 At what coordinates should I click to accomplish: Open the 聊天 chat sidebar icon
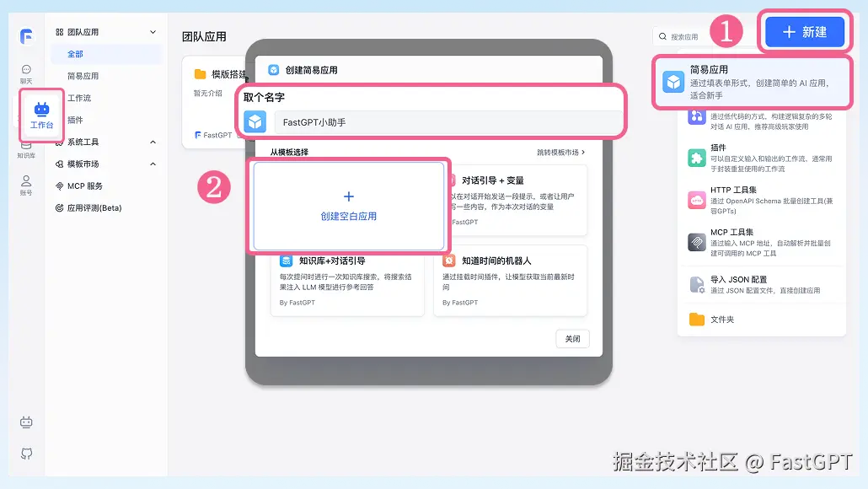coord(26,73)
